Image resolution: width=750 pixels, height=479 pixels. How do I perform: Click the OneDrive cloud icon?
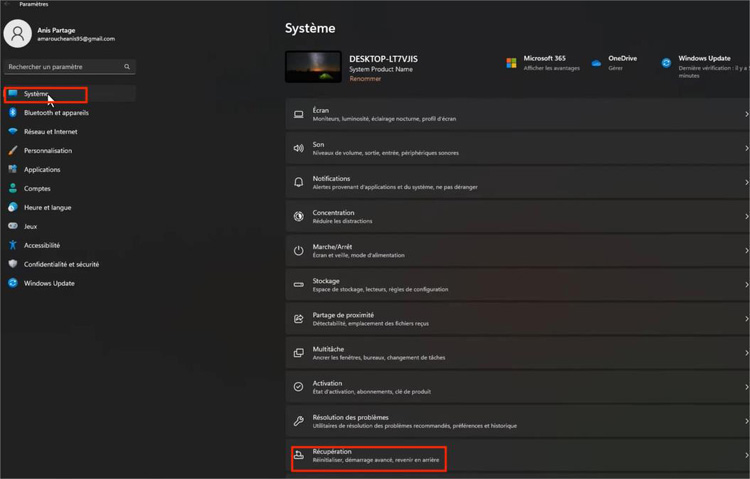[x=596, y=63]
